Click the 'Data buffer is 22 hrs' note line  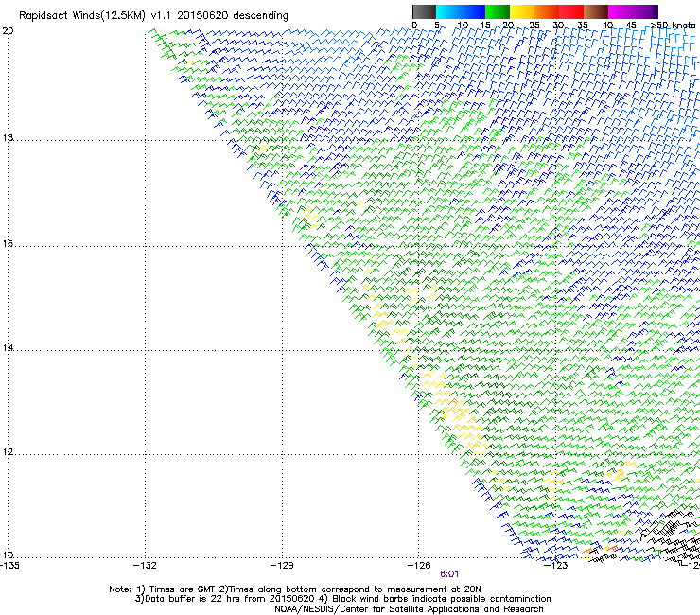(x=342, y=599)
